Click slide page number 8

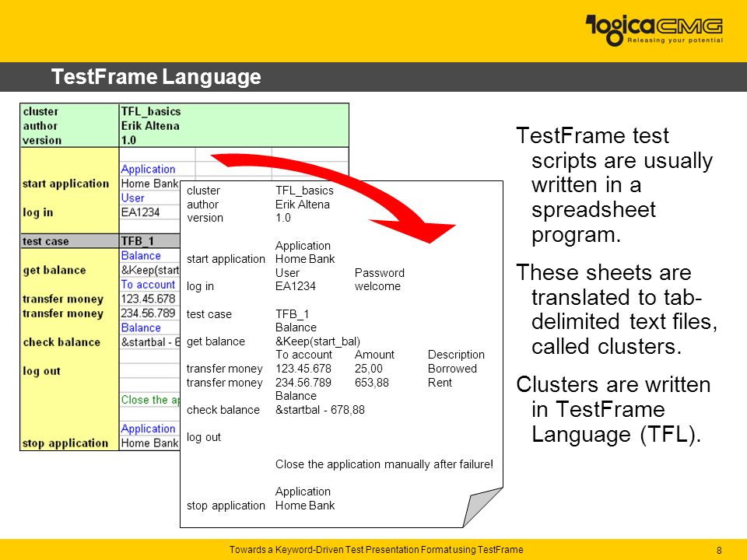tap(719, 550)
